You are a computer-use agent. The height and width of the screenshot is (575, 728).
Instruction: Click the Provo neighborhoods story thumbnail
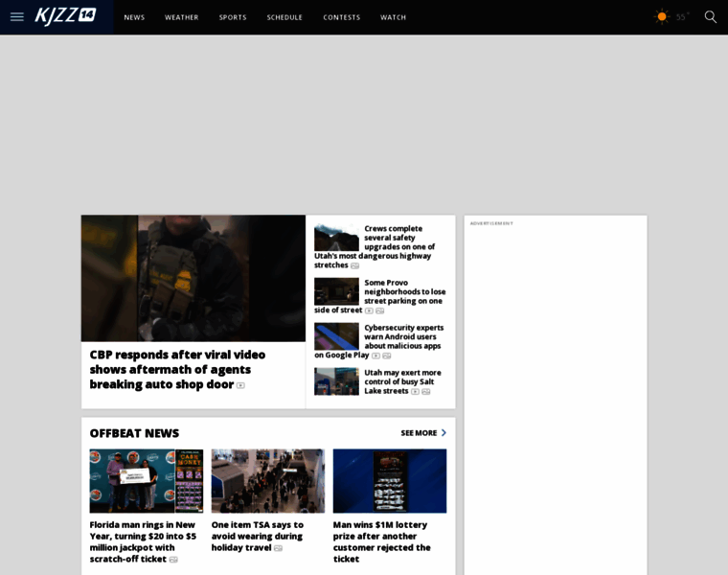(x=336, y=291)
